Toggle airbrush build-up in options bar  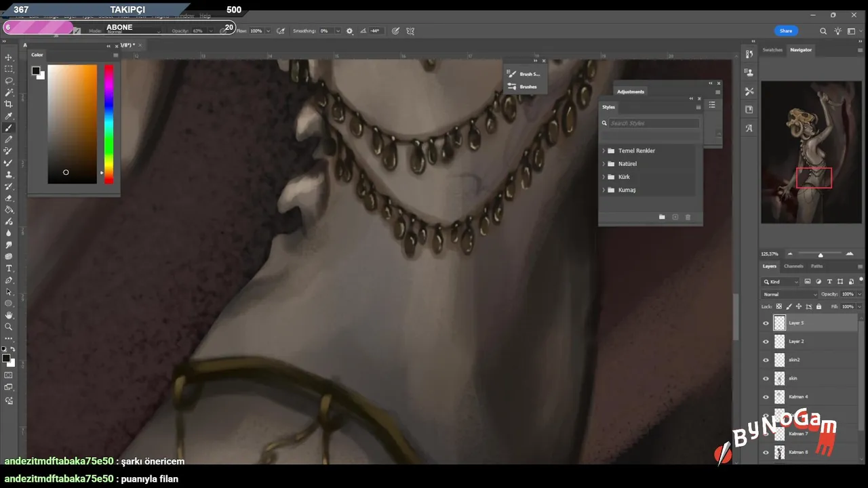(x=281, y=30)
